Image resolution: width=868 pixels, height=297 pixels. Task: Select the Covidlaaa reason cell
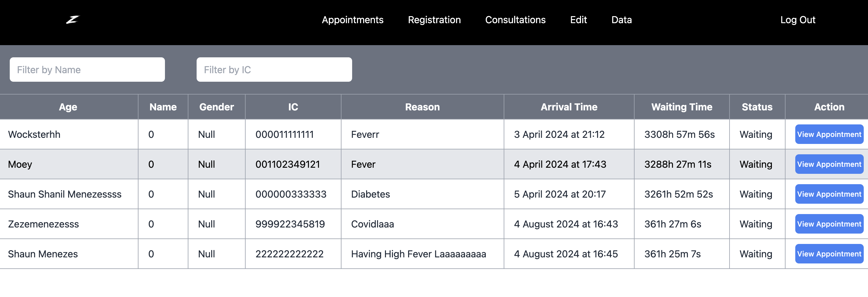tap(422, 224)
